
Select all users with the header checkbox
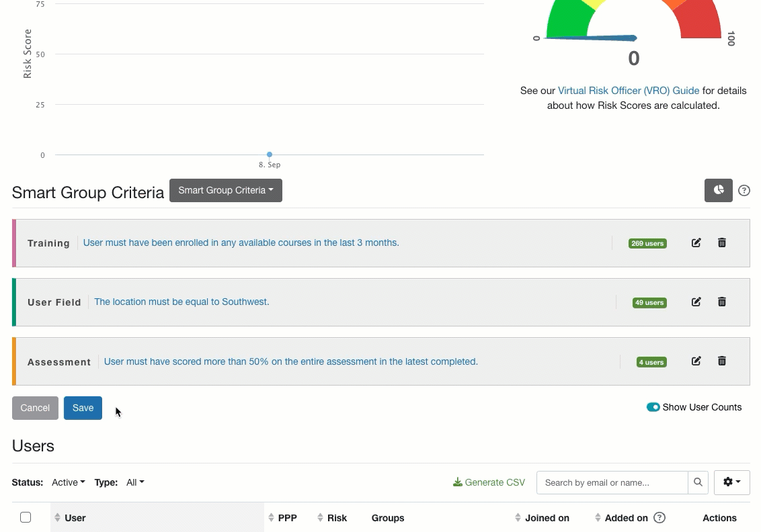coord(26,517)
